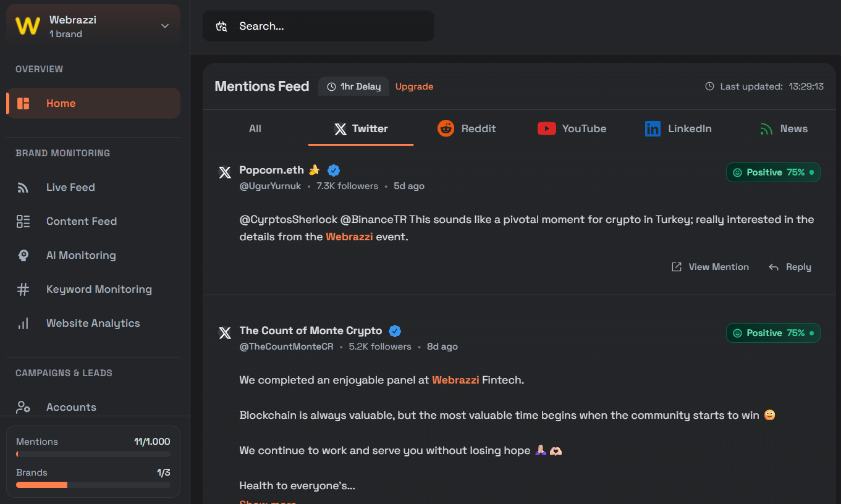Click the Upgrade link
This screenshot has width=841, height=504.
coord(414,86)
